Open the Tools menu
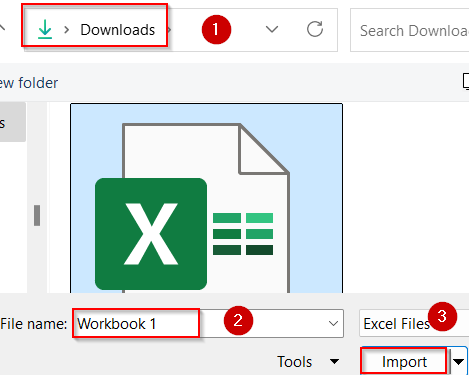This screenshot has height=375, width=469. [x=308, y=362]
